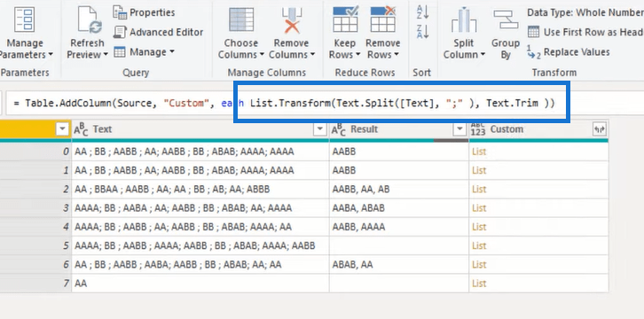
Task: Open the Result column filter dropdown
Action: (459, 129)
